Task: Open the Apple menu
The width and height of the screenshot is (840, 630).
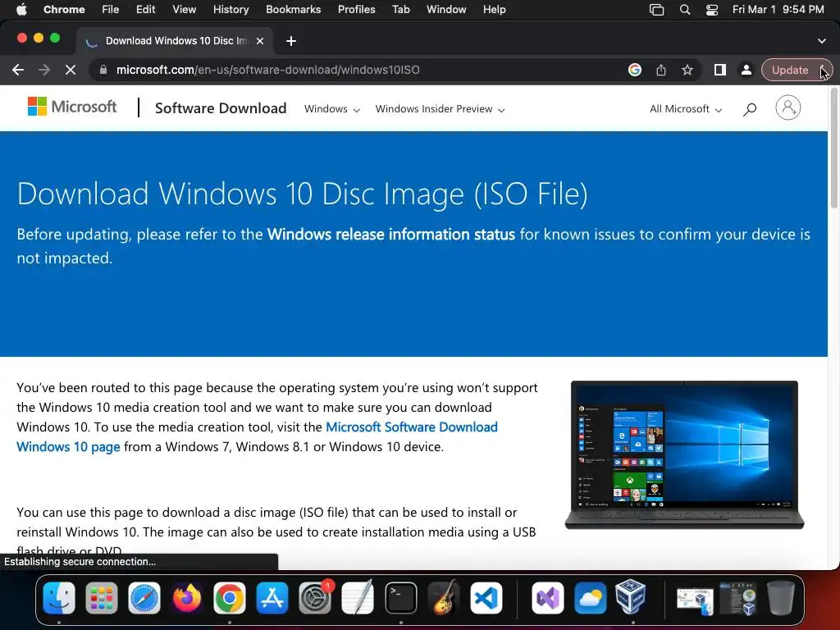Action: (21, 10)
